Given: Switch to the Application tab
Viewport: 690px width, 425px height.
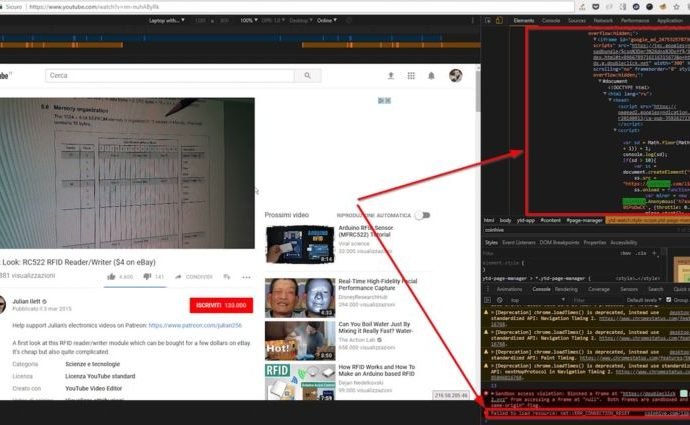Looking at the screenshot, I should coord(670,20).
